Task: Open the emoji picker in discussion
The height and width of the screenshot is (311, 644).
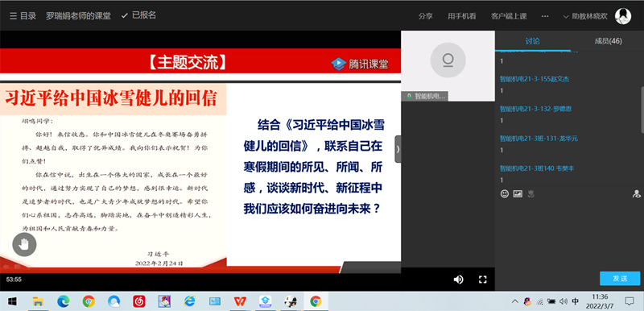Action: (505, 194)
